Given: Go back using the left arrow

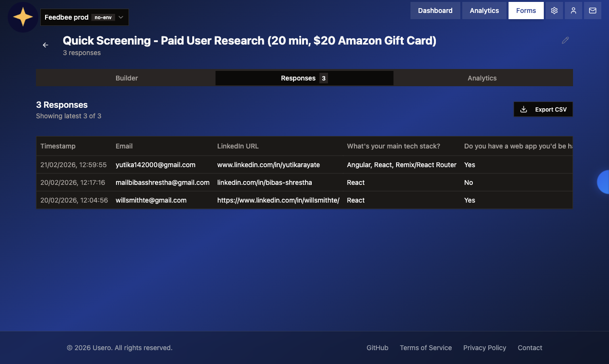Looking at the screenshot, I should pyautogui.click(x=46, y=45).
